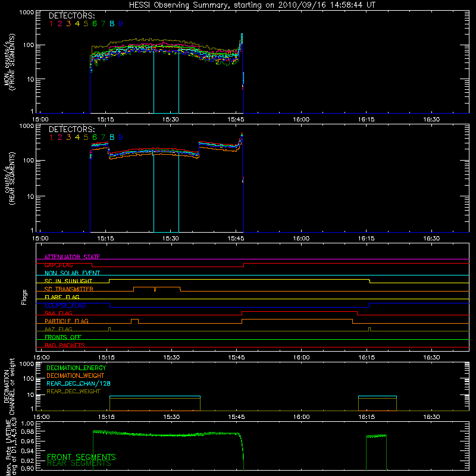Click the 0.98 tick on livetime y-axis
This screenshot has height=476, width=476.
(x=28, y=431)
